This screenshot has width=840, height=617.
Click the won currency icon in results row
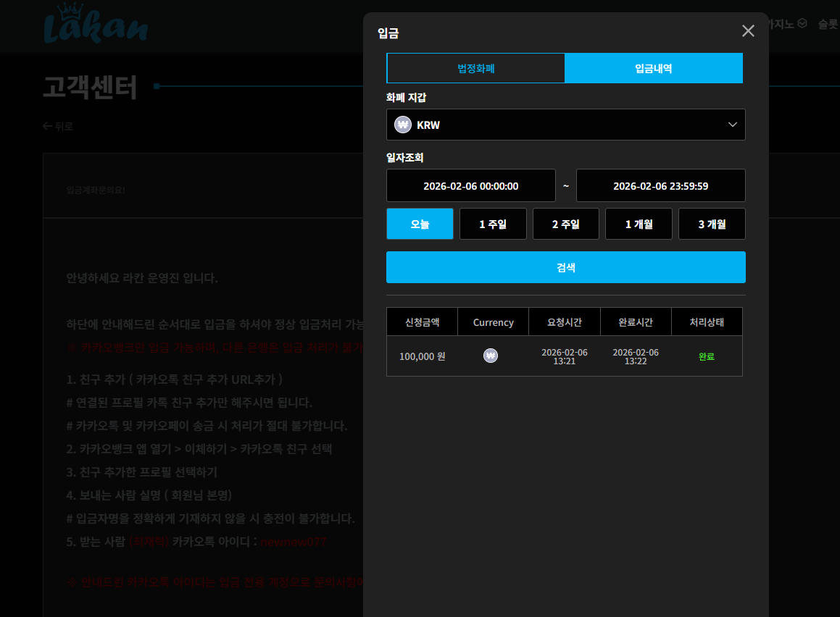[x=491, y=356]
